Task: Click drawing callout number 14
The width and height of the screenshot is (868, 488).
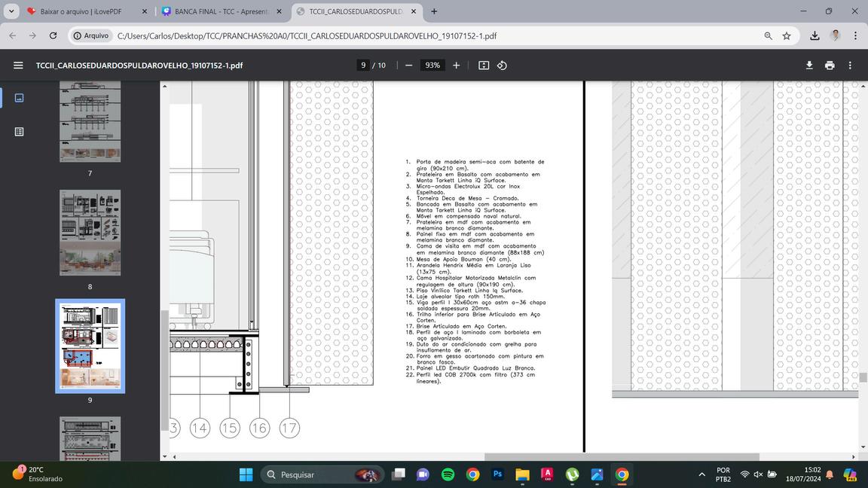Action: (200, 428)
